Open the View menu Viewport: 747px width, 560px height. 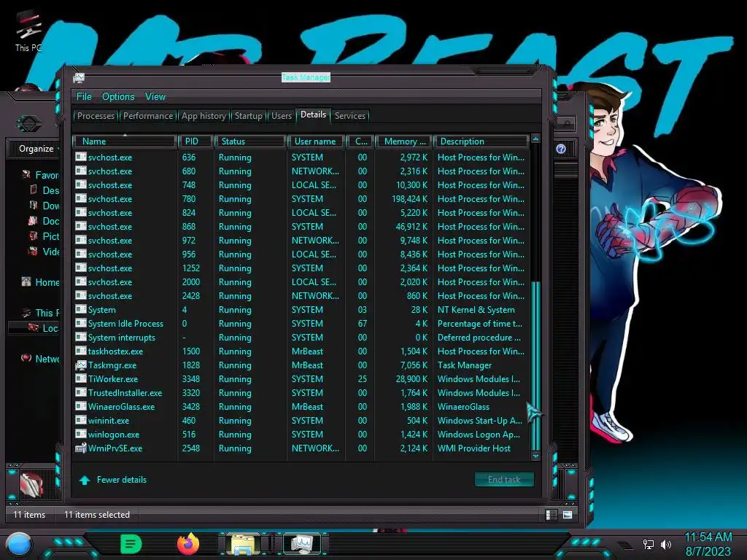click(x=155, y=97)
